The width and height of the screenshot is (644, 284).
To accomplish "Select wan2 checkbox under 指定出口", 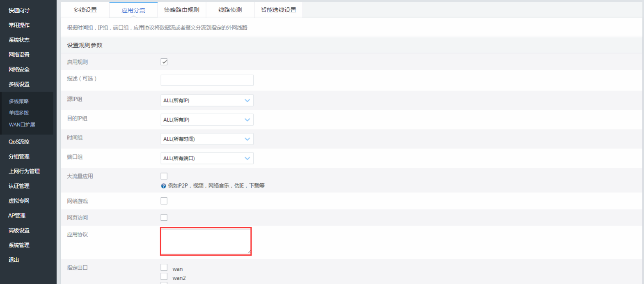I will [x=164, y=277].
